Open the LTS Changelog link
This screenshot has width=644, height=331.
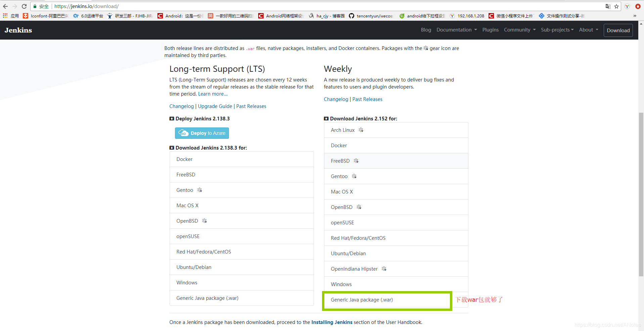click(x=182, y=106)
